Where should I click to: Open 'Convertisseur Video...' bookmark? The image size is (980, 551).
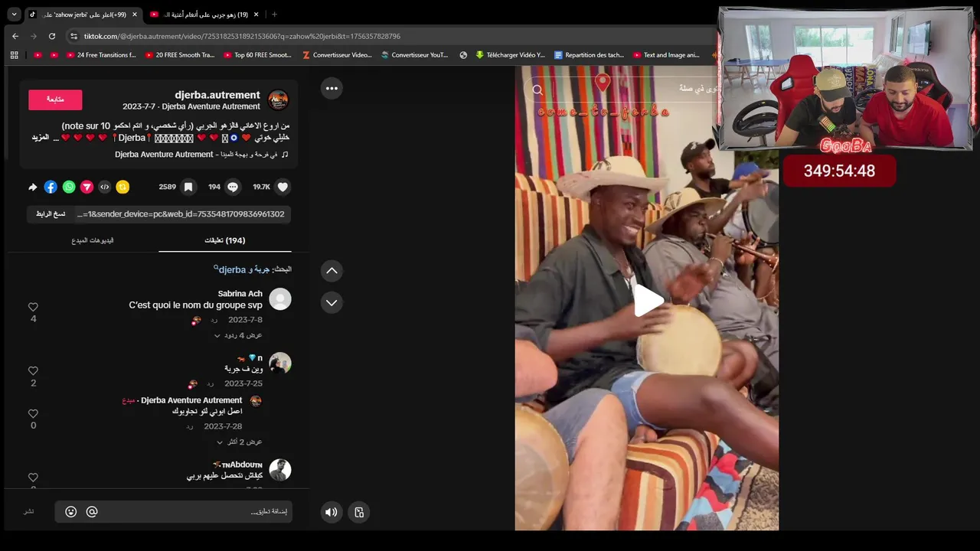[x=337, y=55]
